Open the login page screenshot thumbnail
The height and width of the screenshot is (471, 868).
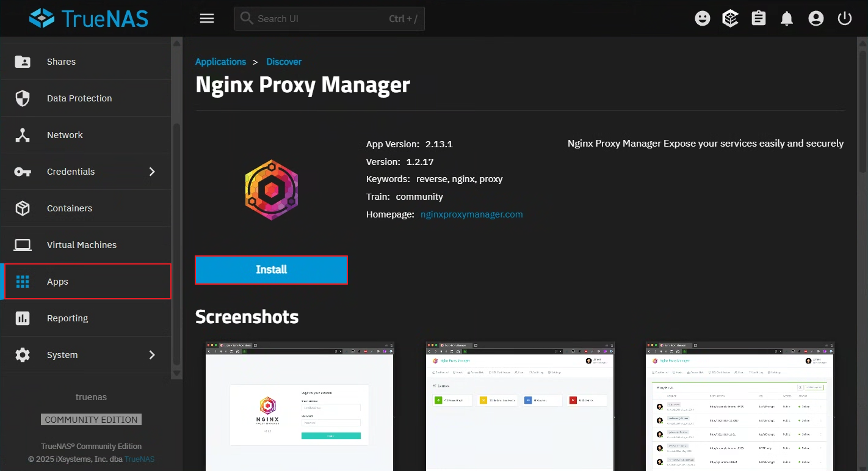pyautogui.click(x=300, y=406)
